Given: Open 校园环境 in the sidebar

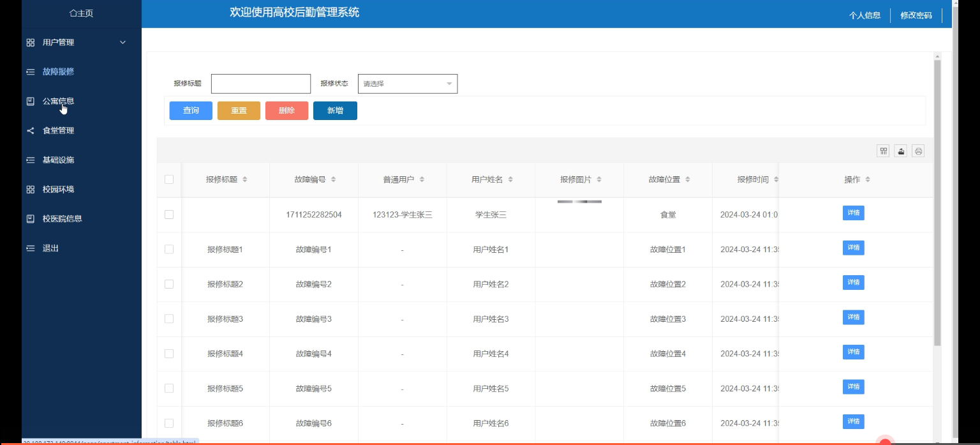Looking at the screenshot, I should pyautogui.click(x=58, y=189).
